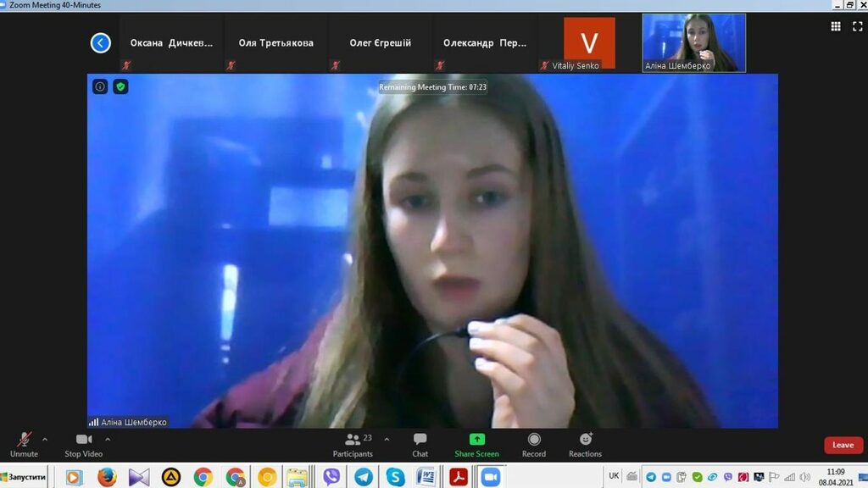The height and width of the screenshot is (488, 868).
Task: Select Vitaliy Senko participant tile
Action: (589, 43)
